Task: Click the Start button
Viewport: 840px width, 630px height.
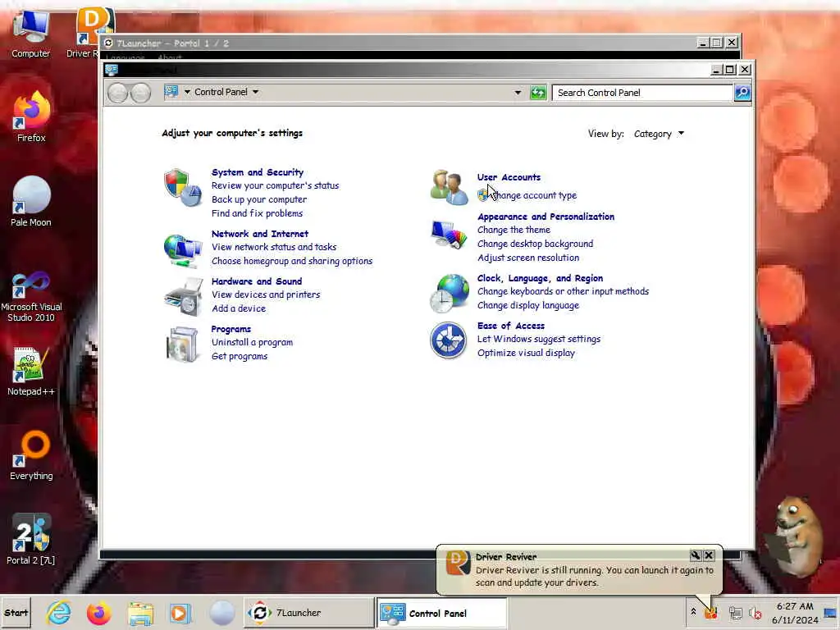Action: coord(16,612)
